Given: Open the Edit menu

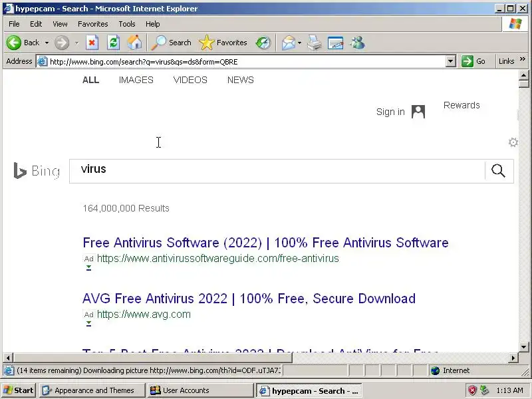Looking at the screenshot, I should 36,24.
